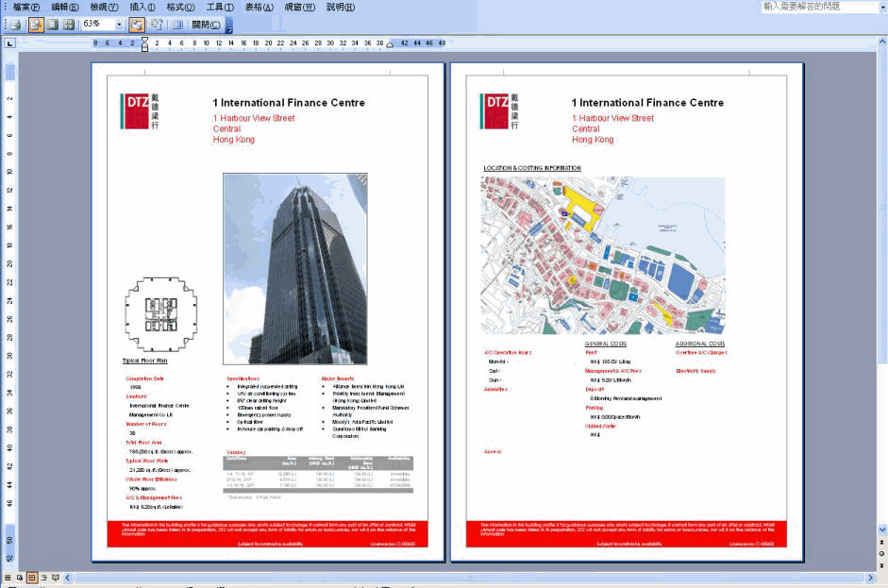Open the Toolbar Options arrow

point(228,25)
